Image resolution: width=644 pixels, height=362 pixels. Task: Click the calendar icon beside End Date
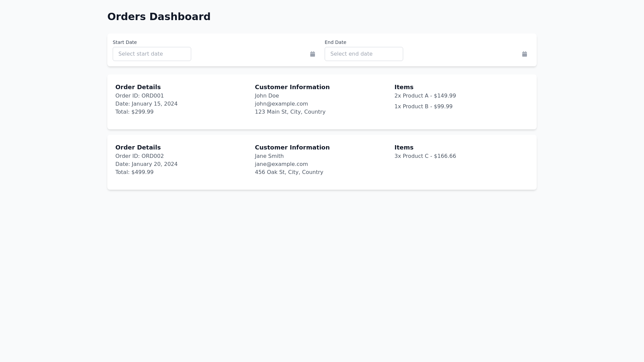(x=525, y=54)
